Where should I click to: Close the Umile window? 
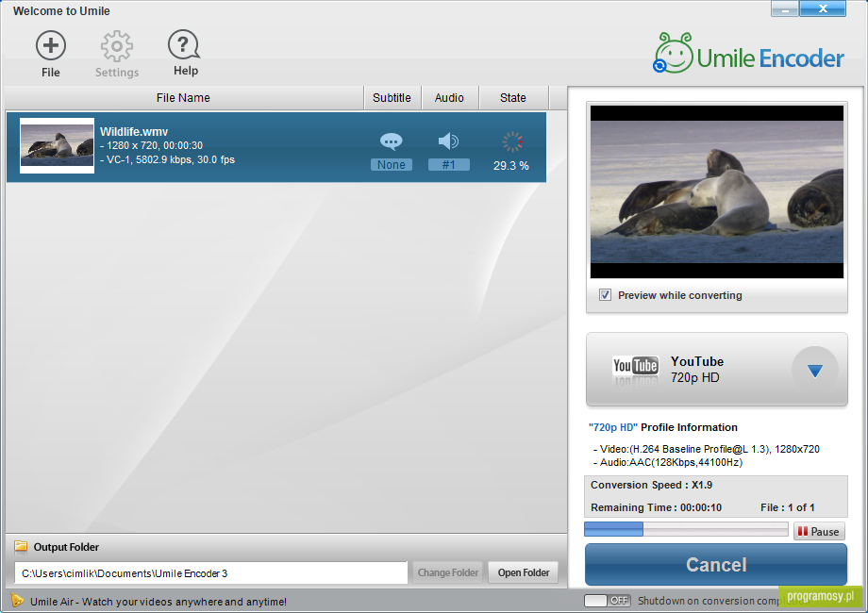(823, 8)
